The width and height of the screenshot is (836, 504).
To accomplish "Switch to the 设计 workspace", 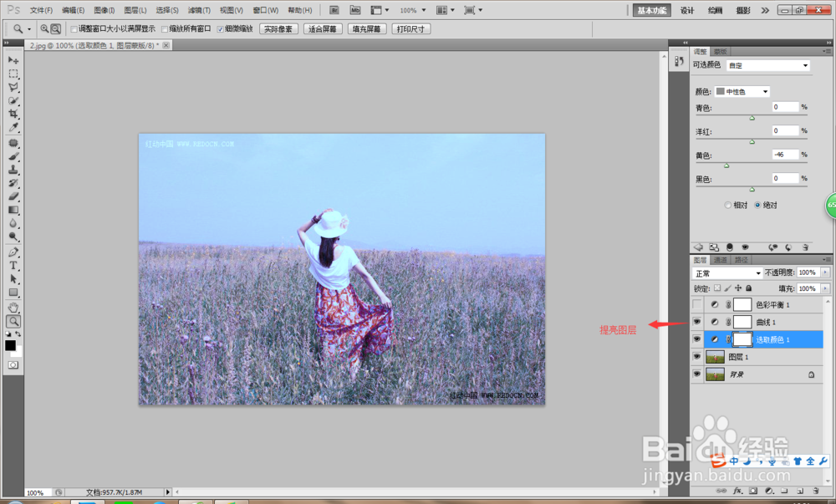I will (x=687, y=10).
